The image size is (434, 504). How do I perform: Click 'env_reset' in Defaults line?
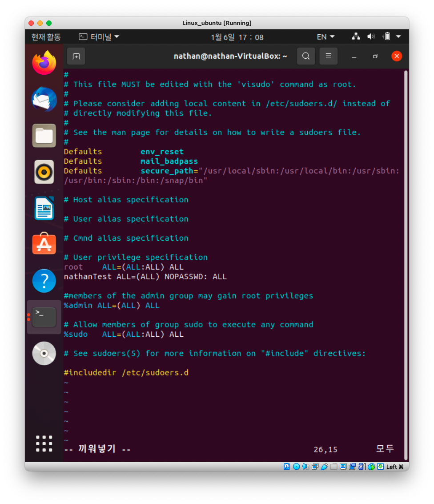coord(162,152)
